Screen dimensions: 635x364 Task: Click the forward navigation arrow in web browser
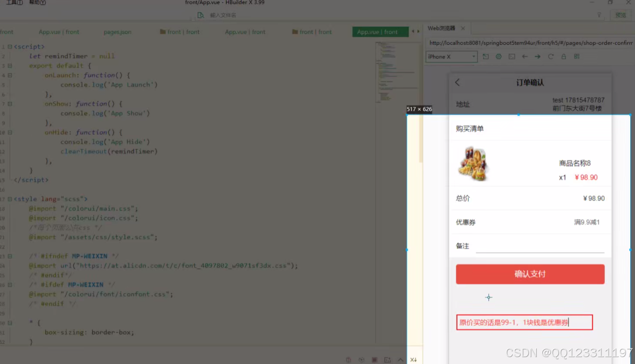click(x=537, y=56)
